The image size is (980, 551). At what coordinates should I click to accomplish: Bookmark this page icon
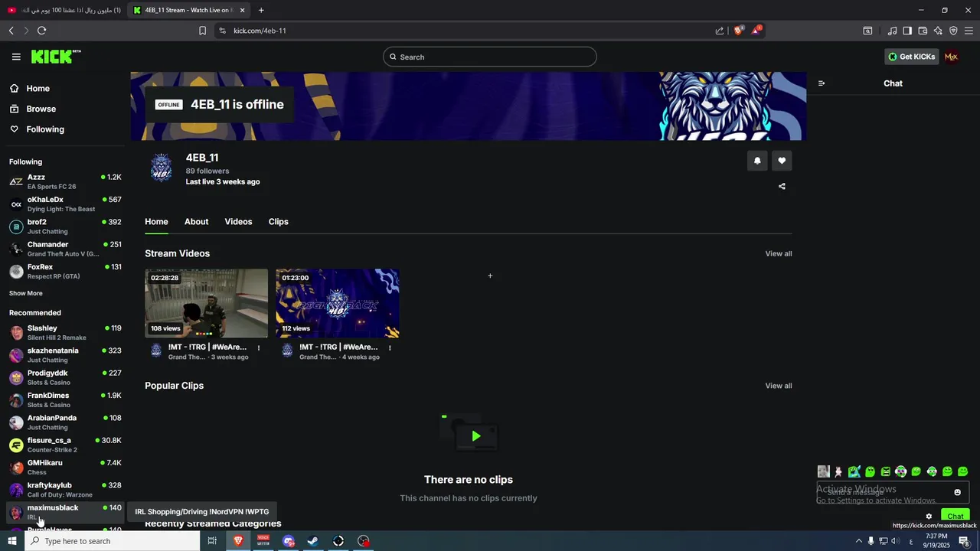(202, 31)
